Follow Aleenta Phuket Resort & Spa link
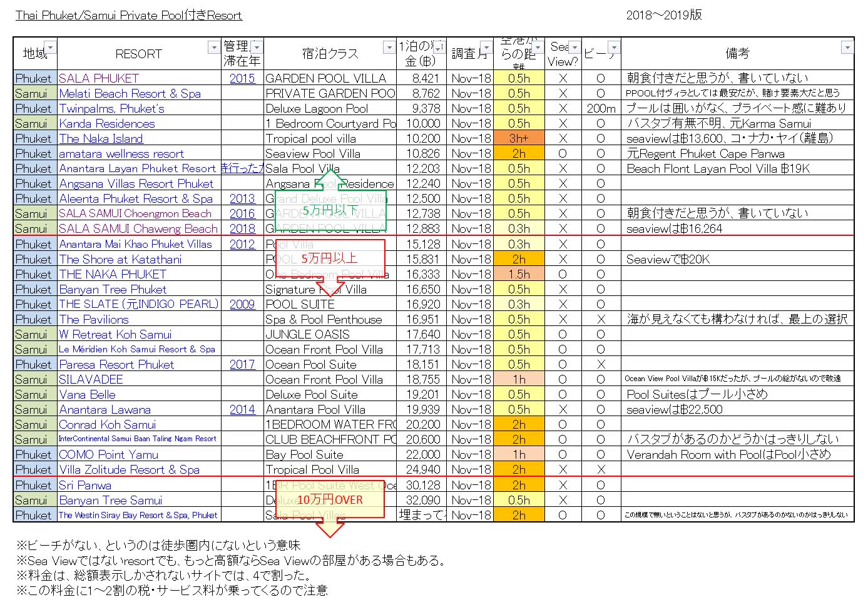Screen dimensions: 868x607 (136, 198)
